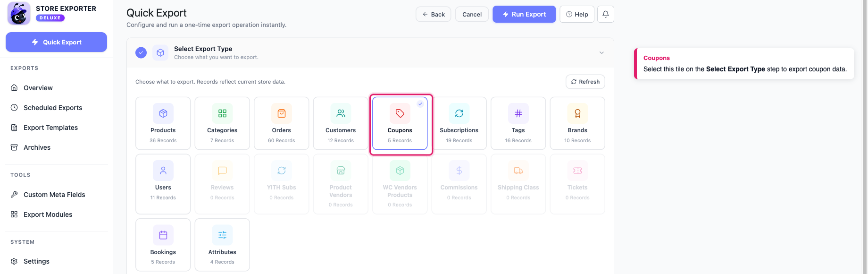Click the Back button
868x274 pixels.
(x=433, y=14)
